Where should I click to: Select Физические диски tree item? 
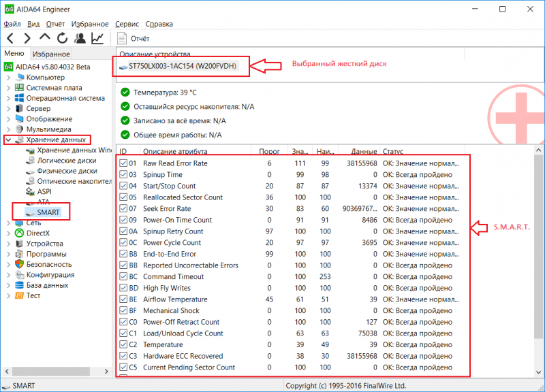[x=67, y=171]
